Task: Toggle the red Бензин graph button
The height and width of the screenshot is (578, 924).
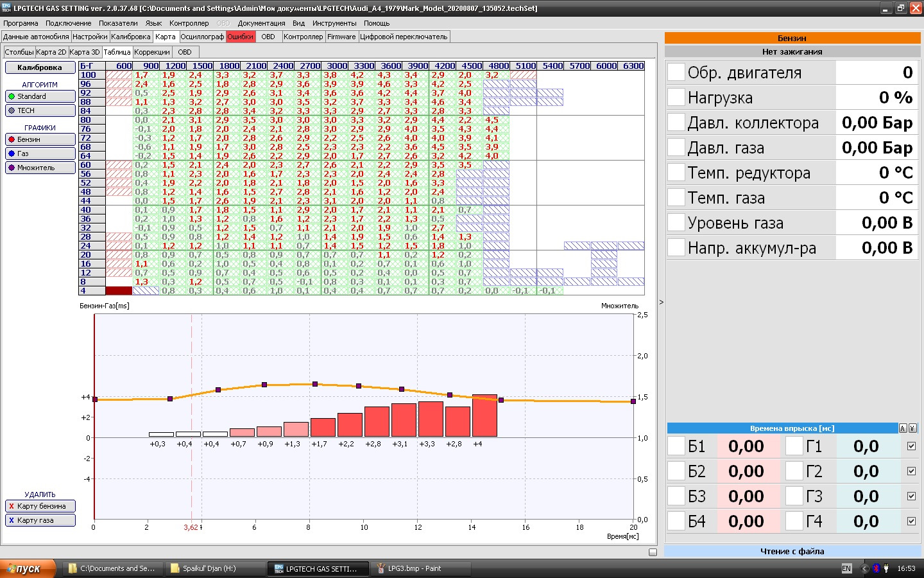Action: tap(40, 139)
